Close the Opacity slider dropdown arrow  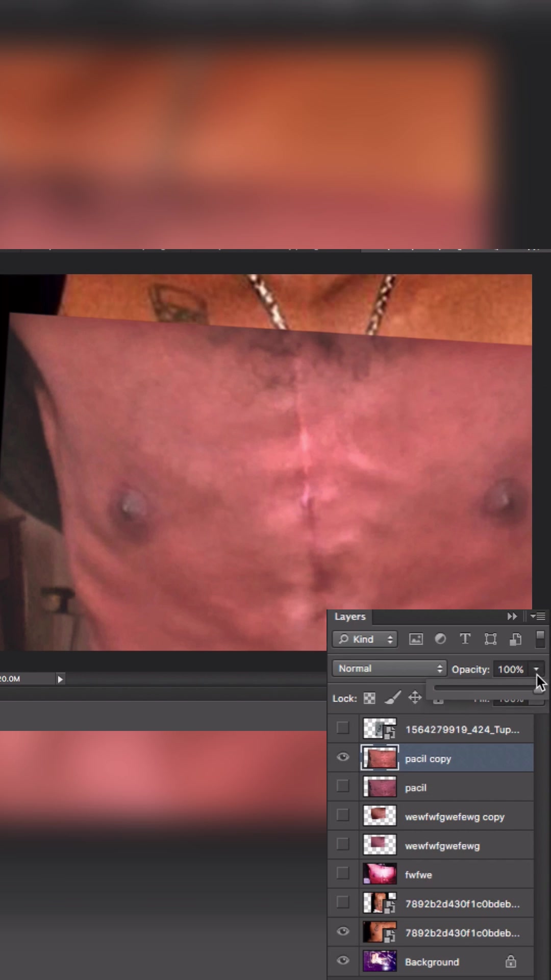[x=536, y=669]
